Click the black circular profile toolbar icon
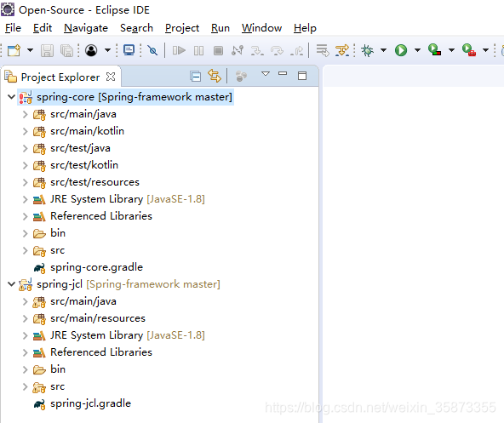Viewport: 504px width, 423px height. 91,50
